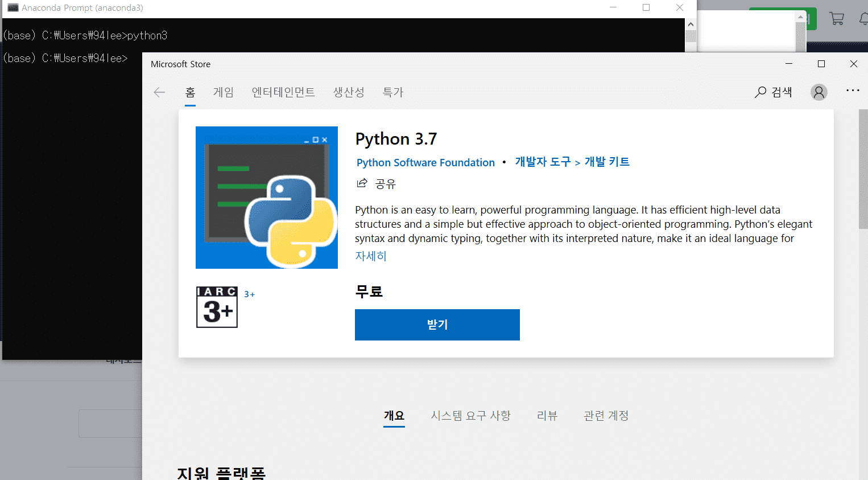Image resolution: width=868 pixels, height=480 pixels.
Task: Open the three-dot more options menu
Action: pos(853,91)
